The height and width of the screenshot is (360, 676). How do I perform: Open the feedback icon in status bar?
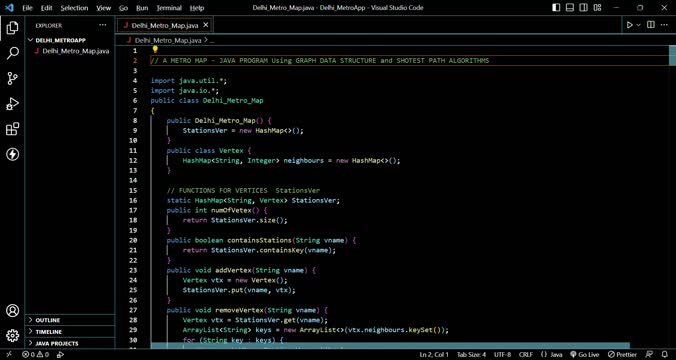pyautogui.click(x=649, y=354)
